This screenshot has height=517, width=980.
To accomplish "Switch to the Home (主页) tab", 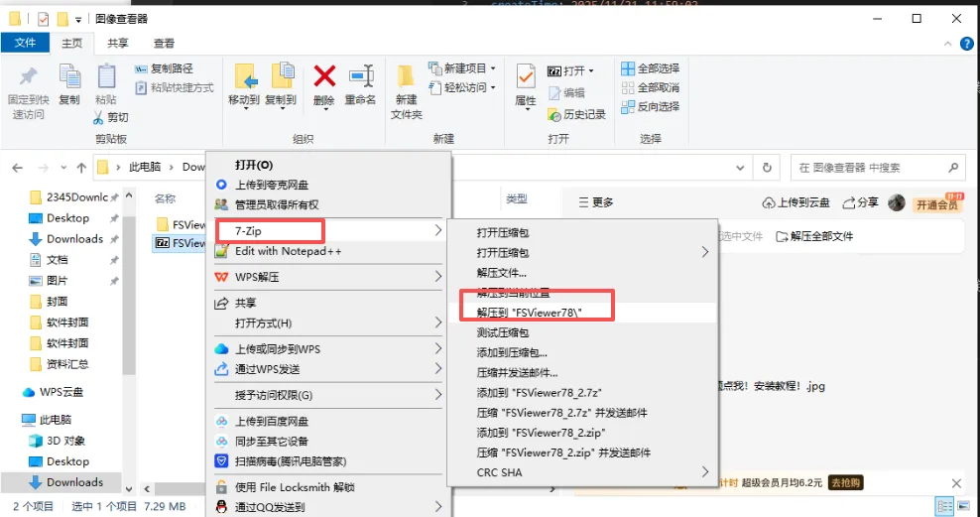I will click(x=71, y=43).
